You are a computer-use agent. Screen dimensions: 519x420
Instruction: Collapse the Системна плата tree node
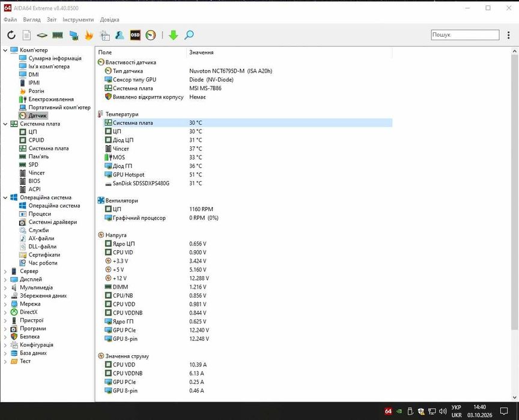[x=5, y=124]
